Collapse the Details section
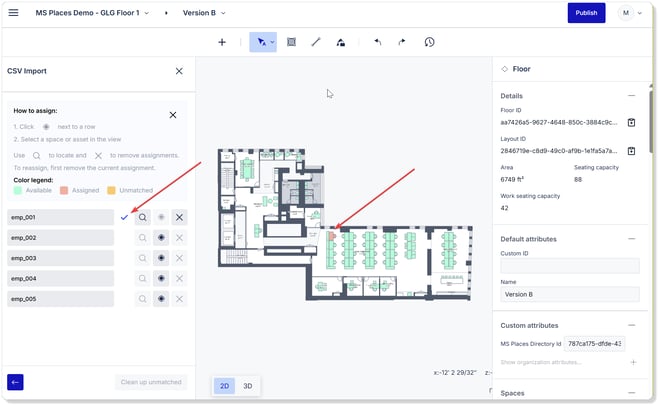Viewport: 658px width, 405px height. click(x=631, y=96)
